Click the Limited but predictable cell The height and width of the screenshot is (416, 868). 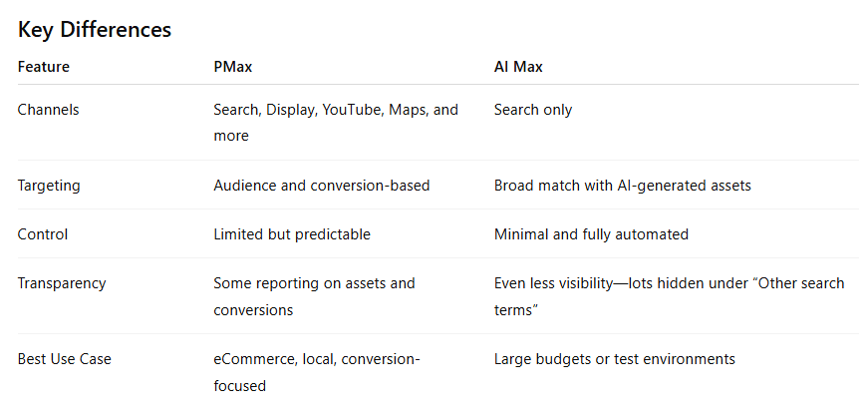[x=292, y=233]
